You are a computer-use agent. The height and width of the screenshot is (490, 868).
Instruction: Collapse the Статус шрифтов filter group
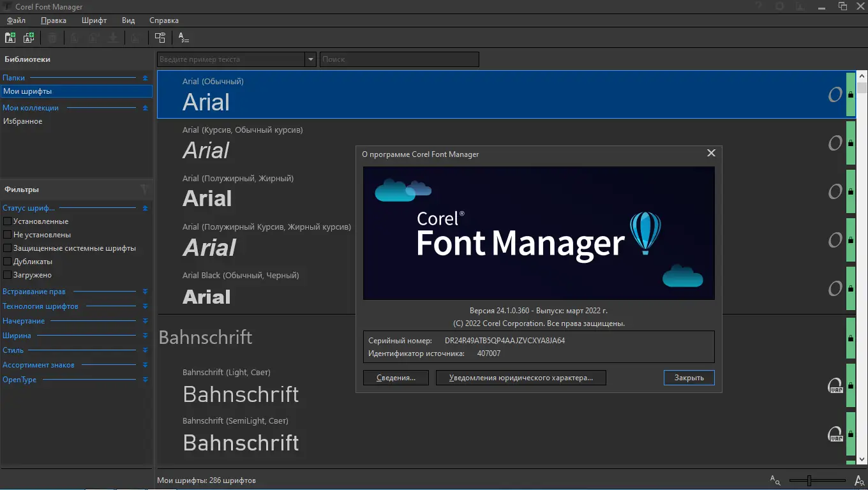[145, 208]
